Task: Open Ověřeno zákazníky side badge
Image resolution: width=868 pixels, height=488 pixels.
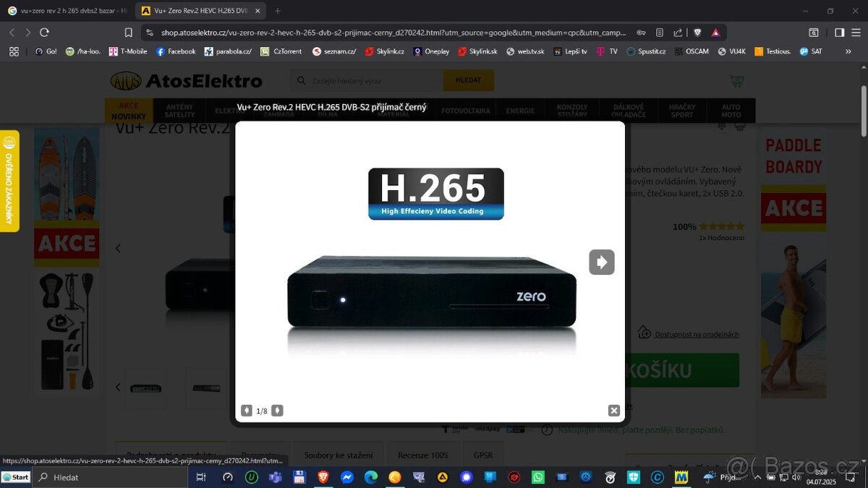Action: click(x=9, y=181)
